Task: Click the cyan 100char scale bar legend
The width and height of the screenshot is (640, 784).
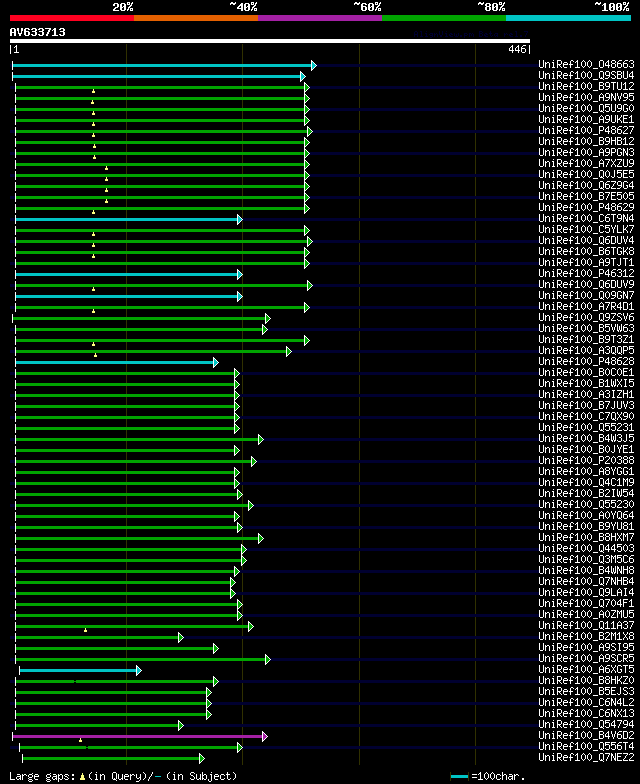Action: click(460, 777)
